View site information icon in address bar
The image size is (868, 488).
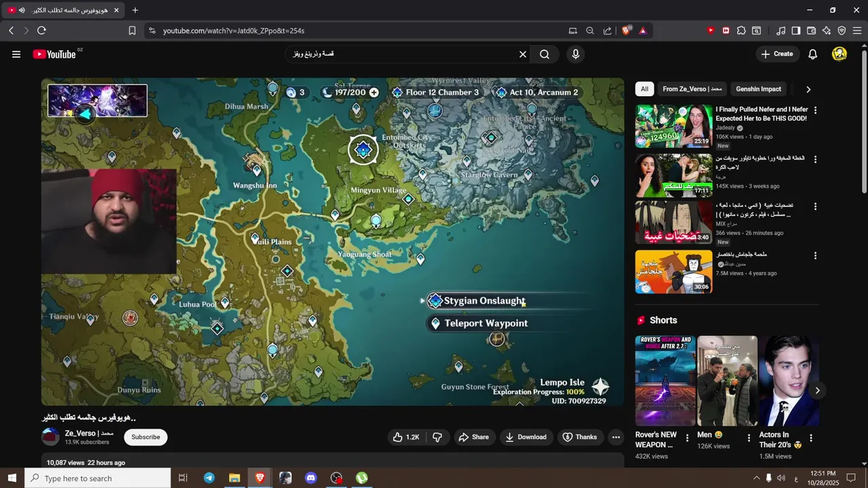[152, 30]
